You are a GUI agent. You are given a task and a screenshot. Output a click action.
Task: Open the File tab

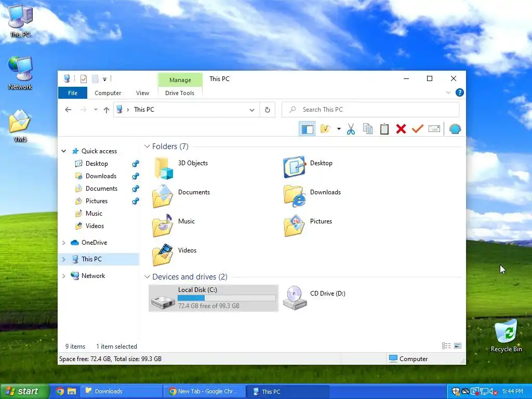pos(73,93)
